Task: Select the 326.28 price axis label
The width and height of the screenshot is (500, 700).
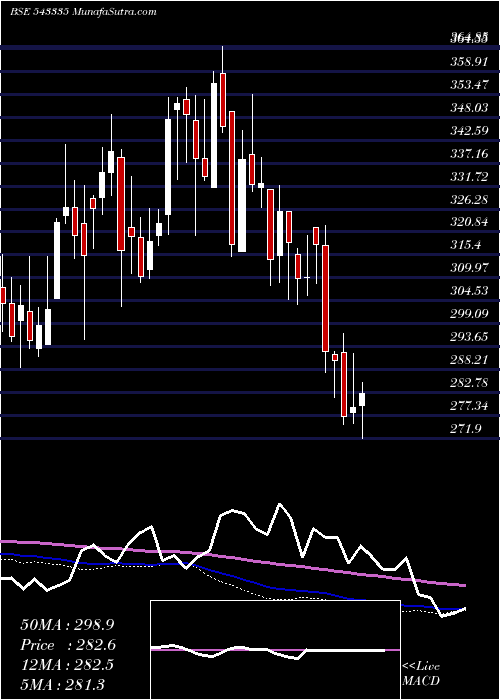Action: 469,200
